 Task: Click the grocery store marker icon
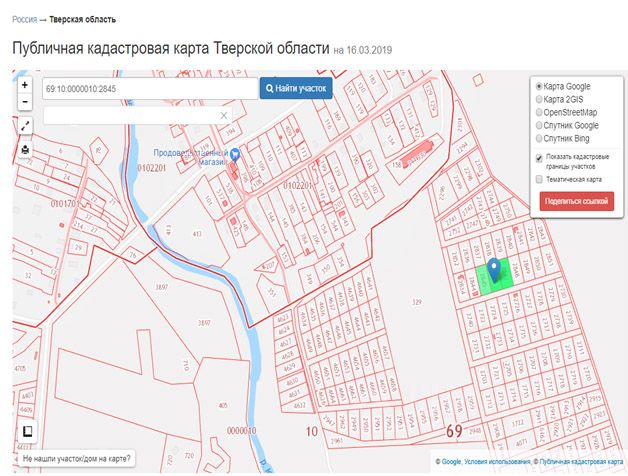[235, 155]
